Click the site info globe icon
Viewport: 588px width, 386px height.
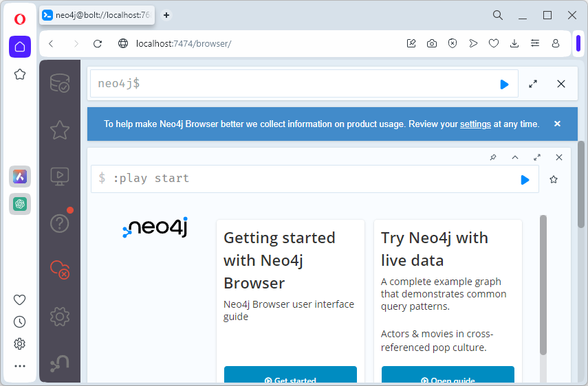tap(123, 44)
